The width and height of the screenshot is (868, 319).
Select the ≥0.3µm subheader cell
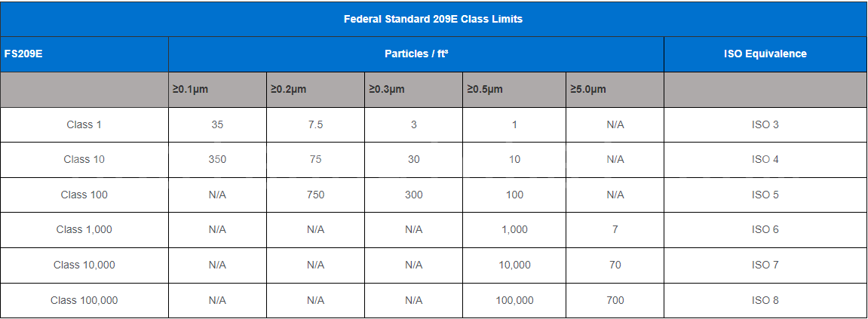(386, 90)
